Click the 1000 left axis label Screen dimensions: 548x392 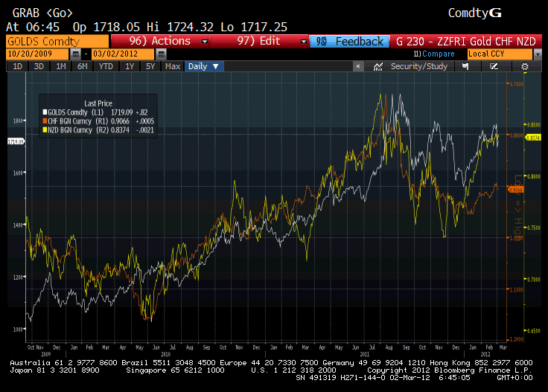point(17,330)
